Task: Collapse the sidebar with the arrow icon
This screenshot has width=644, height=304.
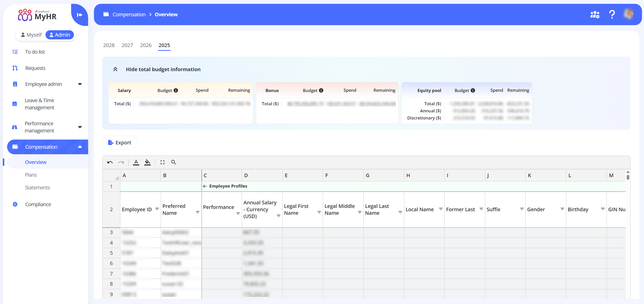Action: [x=79, y=15]
